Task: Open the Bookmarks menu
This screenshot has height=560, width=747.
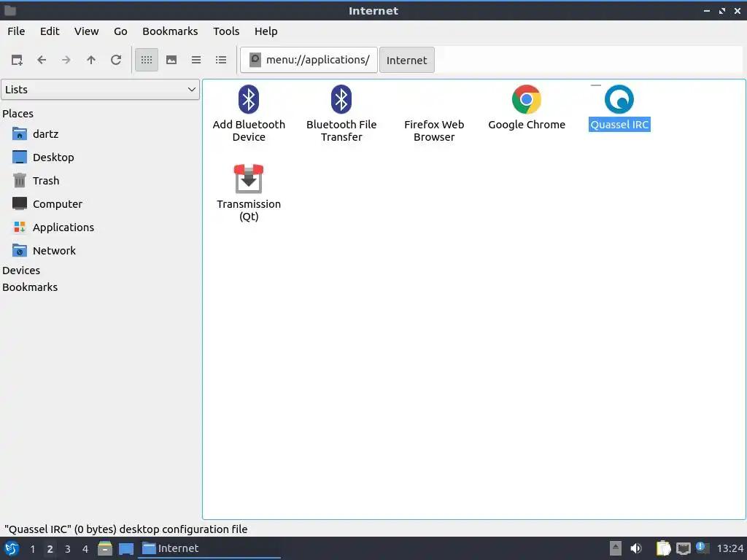Action: tap(170, 31)
